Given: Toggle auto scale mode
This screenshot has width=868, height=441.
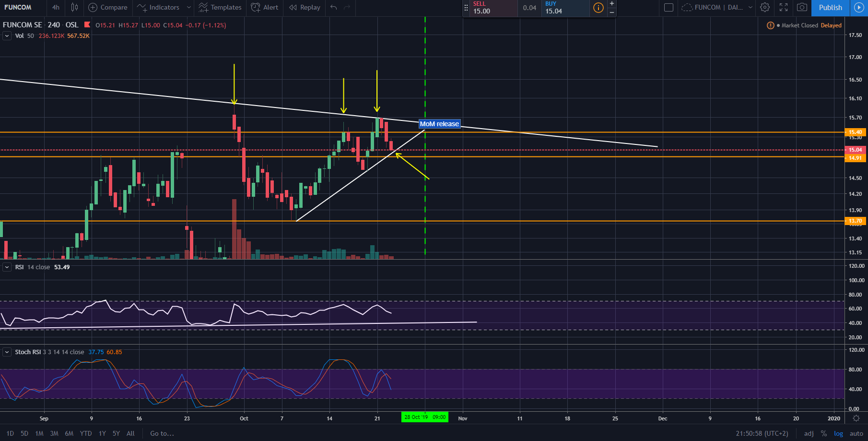Looking at the screenshot, I should 856,433.
